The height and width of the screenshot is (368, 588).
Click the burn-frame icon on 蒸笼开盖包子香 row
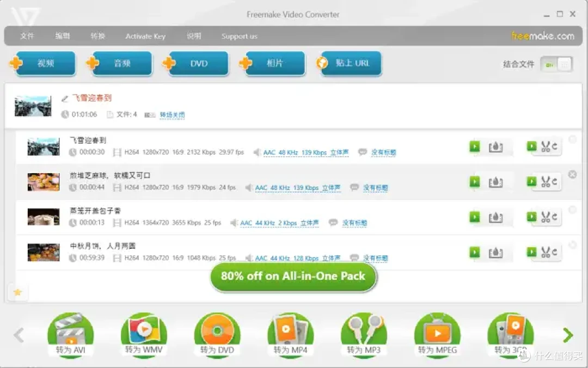click(x=495, y=218)
